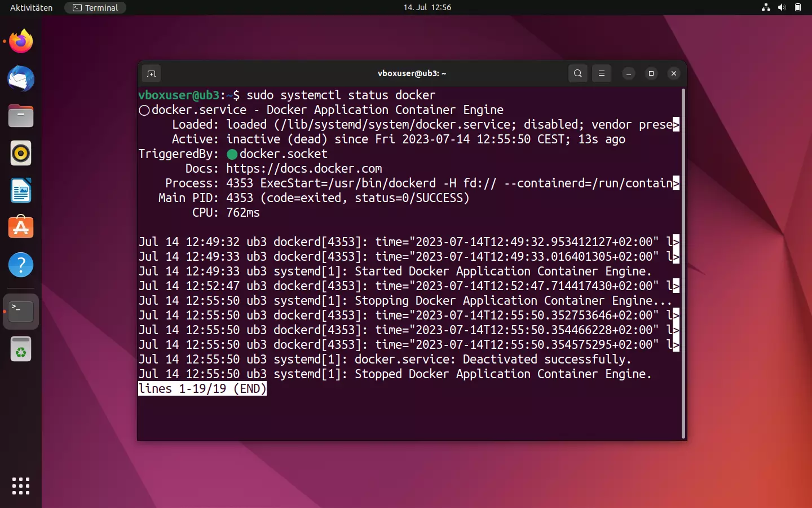Open Thunderbird mail client
The height and width of the screenshot is (508, 812).
click(20, 79)
